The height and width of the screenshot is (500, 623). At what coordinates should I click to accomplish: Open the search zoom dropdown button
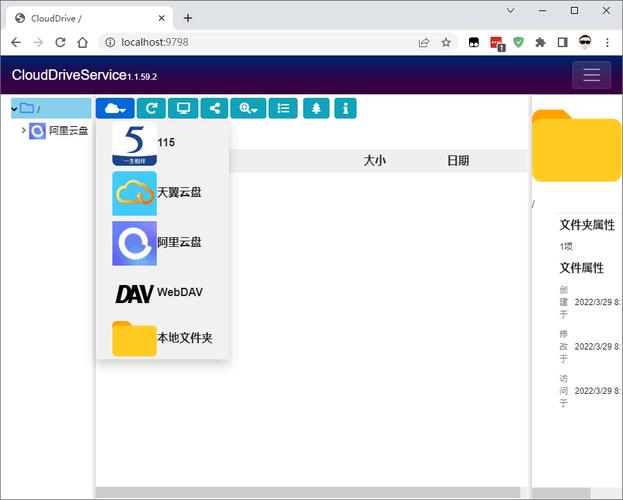point(248,108)
